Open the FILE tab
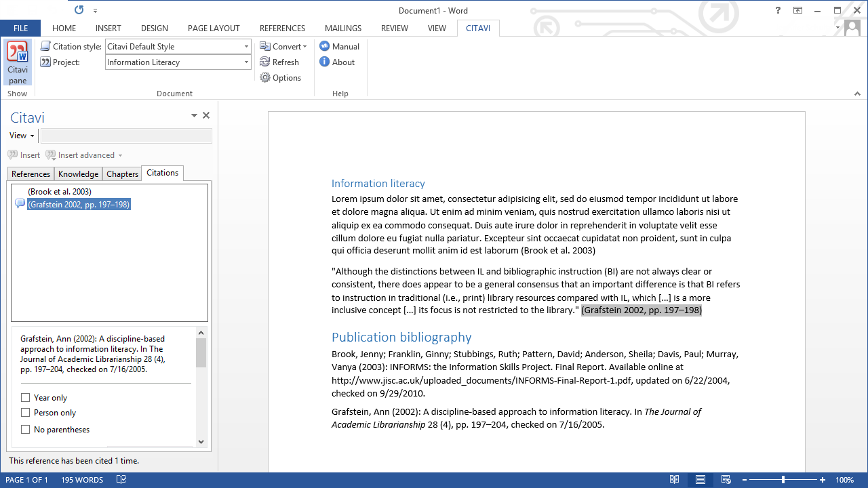Screen dimensions: 868x488 click(20, 28)
